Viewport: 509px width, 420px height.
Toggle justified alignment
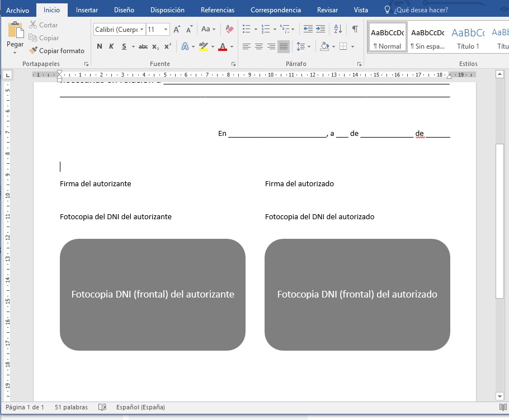click(x=284, y=46)
